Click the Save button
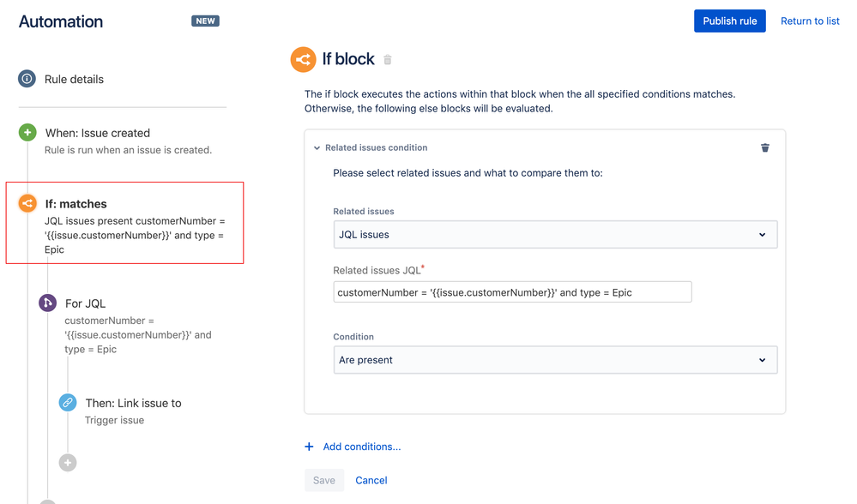This screenshot has width=857, height=504. point(324,480)
